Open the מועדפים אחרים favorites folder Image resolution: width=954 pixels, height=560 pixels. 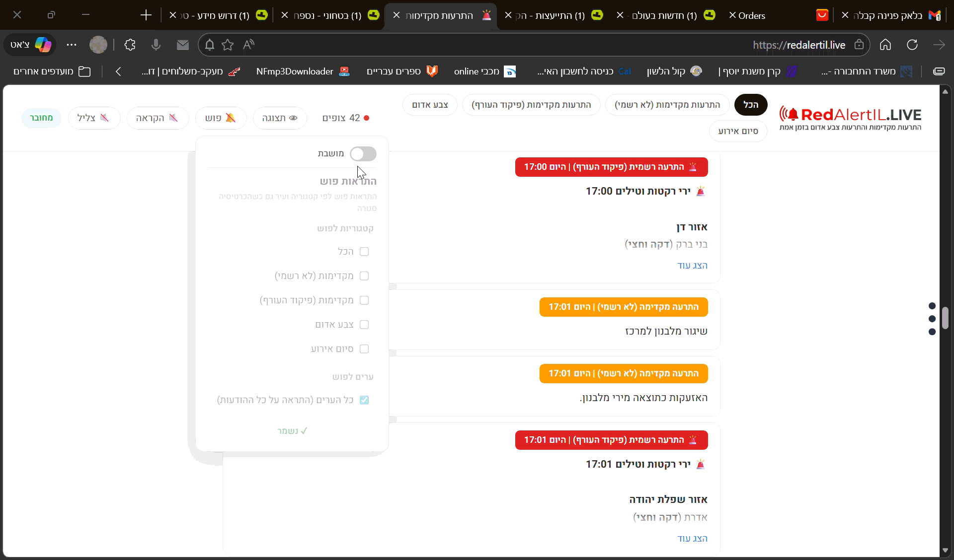[x=50, y=71]
